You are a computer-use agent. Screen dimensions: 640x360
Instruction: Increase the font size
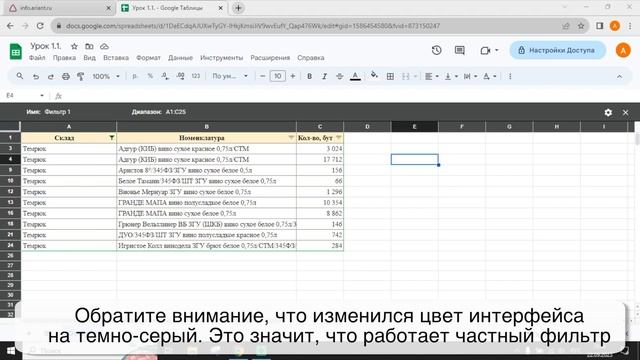pos(293,76)
